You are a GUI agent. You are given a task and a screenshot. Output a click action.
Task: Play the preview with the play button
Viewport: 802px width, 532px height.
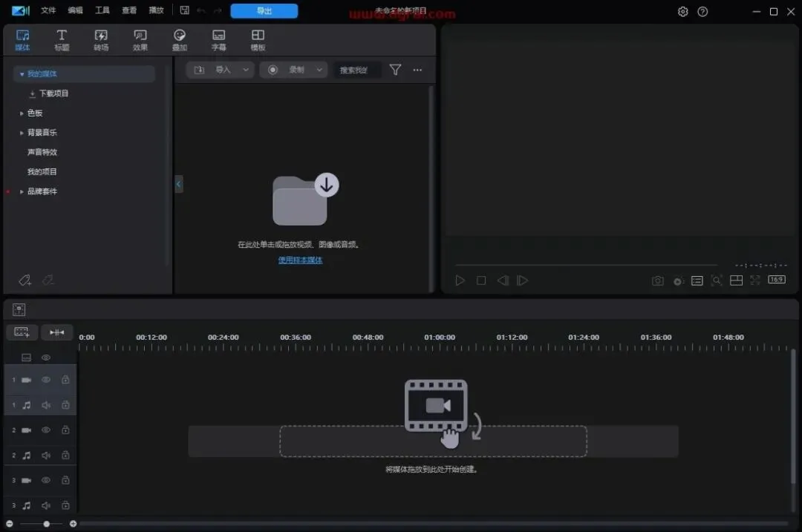pos(460,280)
